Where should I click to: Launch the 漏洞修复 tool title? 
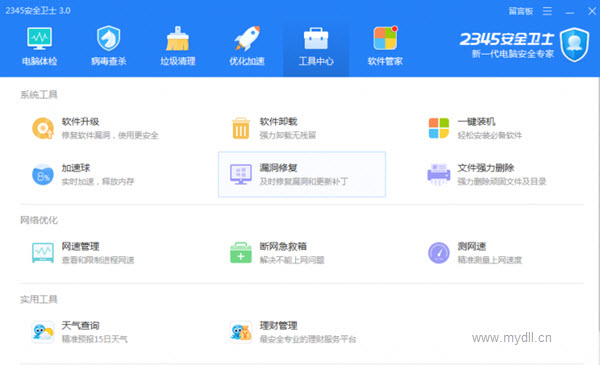(x=279, y=168)
